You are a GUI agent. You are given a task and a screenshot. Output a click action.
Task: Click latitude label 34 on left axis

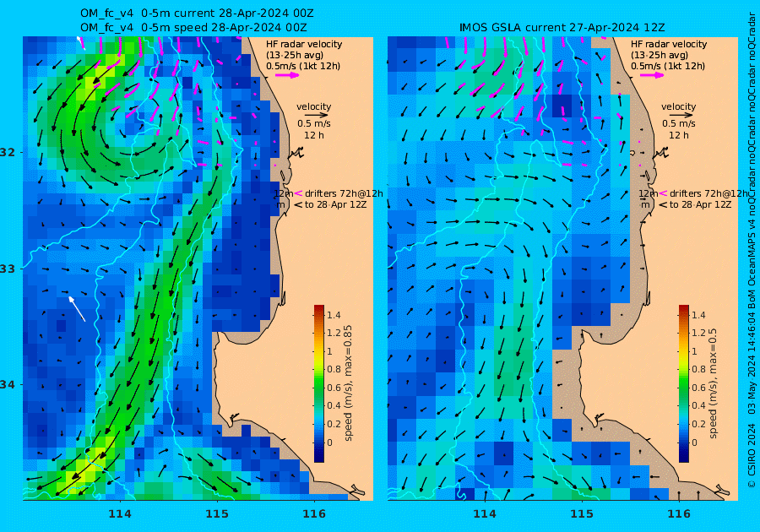pyautogui.click(x=8, y=385)
